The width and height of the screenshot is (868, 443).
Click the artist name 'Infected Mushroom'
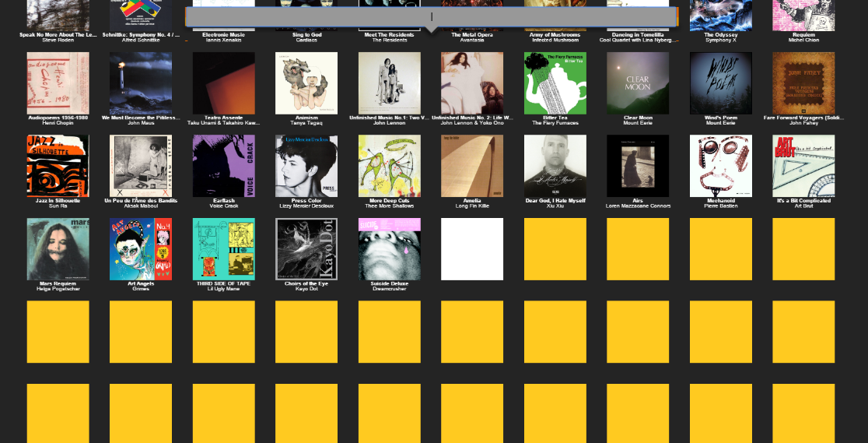555,40
